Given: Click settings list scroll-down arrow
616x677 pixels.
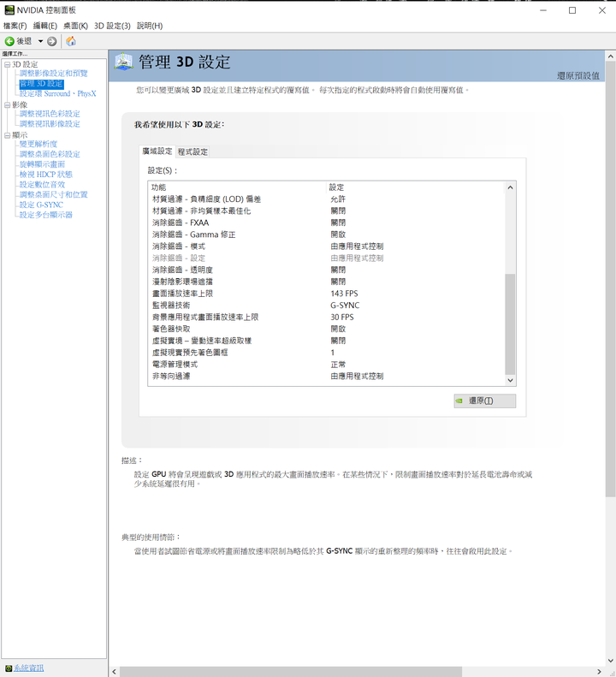Looking at the screenshot, I should coord(510,380).
